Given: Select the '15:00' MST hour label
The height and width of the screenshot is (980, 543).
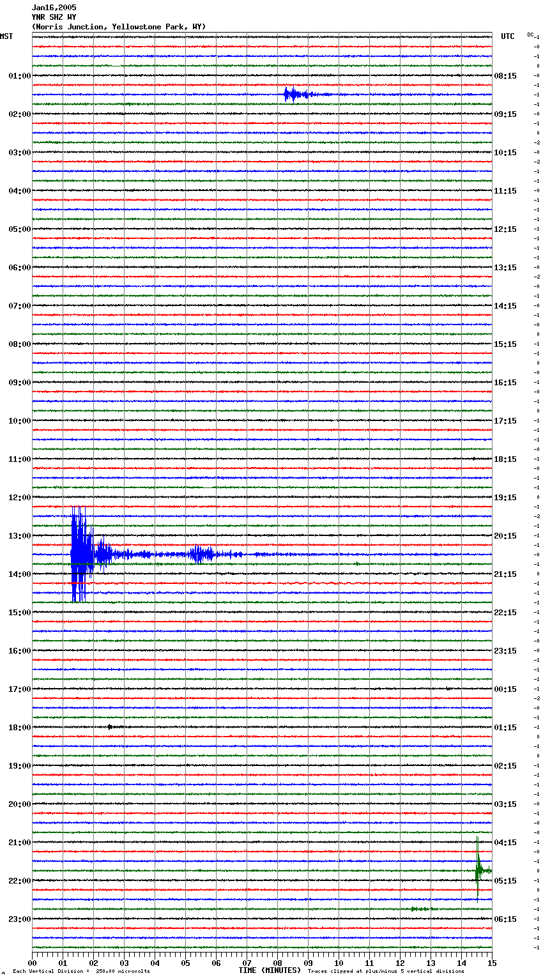Looking at the screenshot, I should (20, 613).
